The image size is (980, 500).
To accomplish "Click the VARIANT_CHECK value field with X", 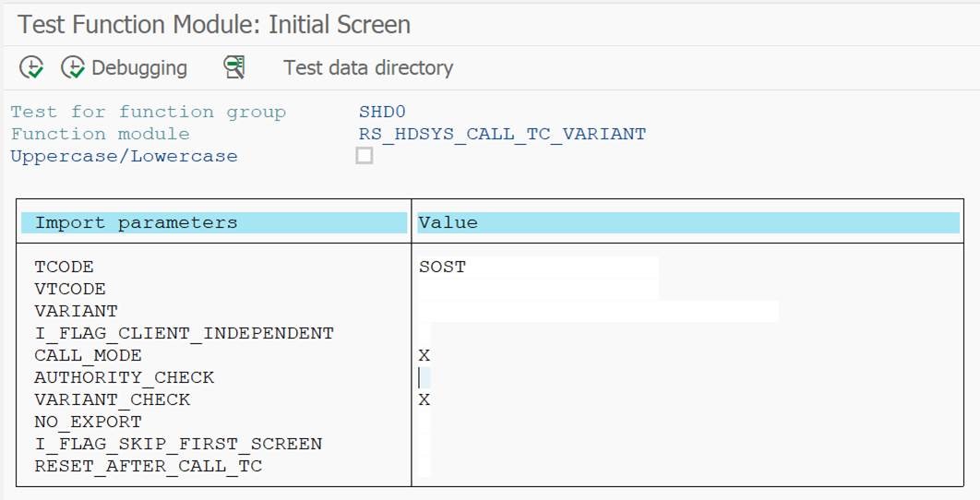I will 424,399.
